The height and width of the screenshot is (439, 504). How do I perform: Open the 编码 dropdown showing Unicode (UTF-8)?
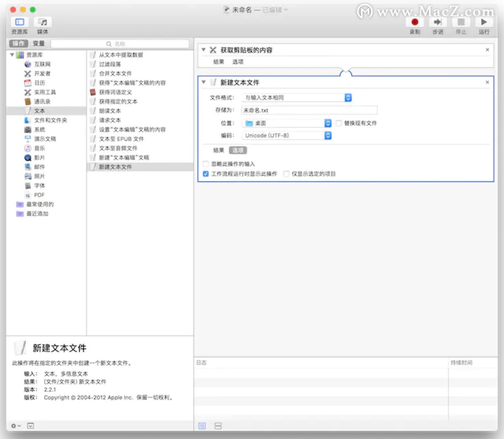286,135
